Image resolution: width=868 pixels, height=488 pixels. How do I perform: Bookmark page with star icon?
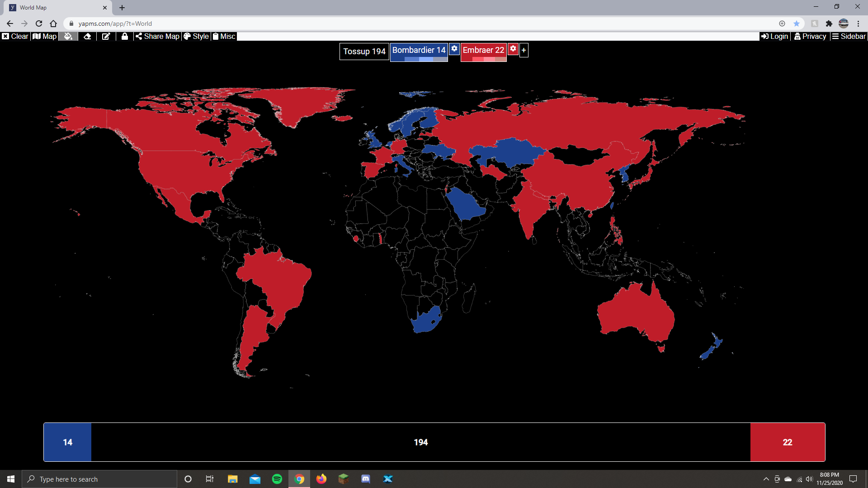tap(796, 23)
